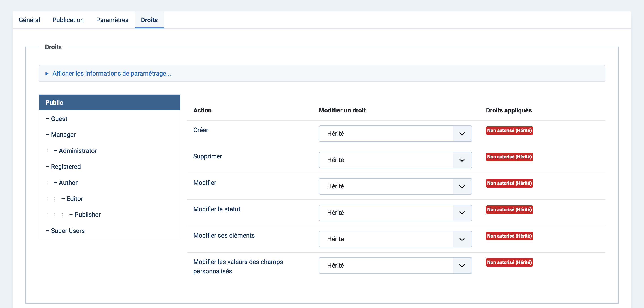
Task: Open the champs personnalisés permission dropdown
Action: pyautogui.click(x=395, y=265)
